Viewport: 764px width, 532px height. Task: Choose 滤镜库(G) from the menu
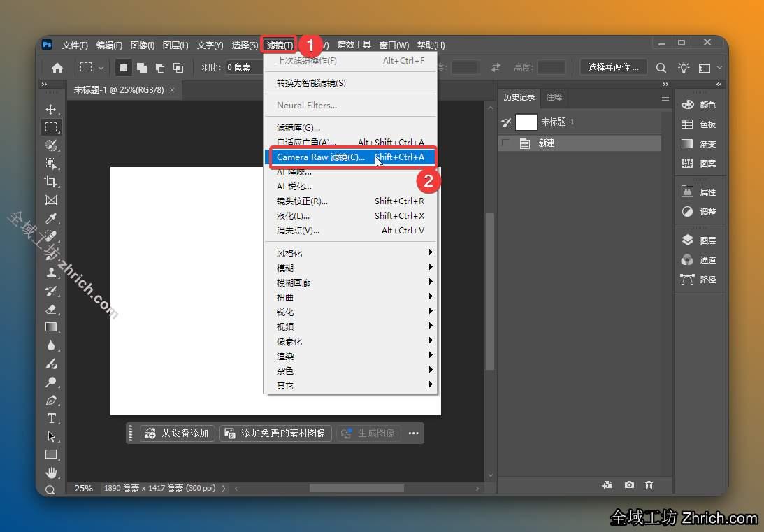pyautogui.click(x=350, y=128)
